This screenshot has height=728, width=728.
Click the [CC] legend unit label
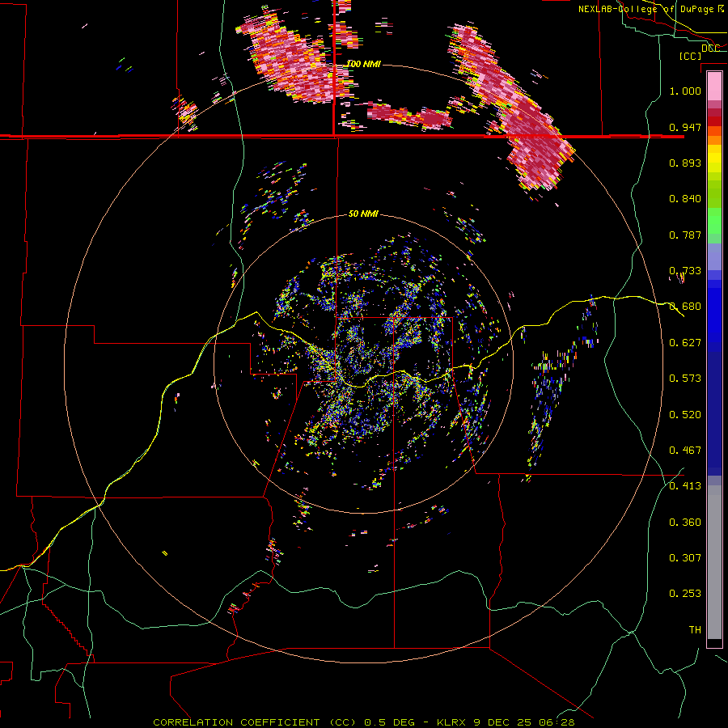coord(690,56)
